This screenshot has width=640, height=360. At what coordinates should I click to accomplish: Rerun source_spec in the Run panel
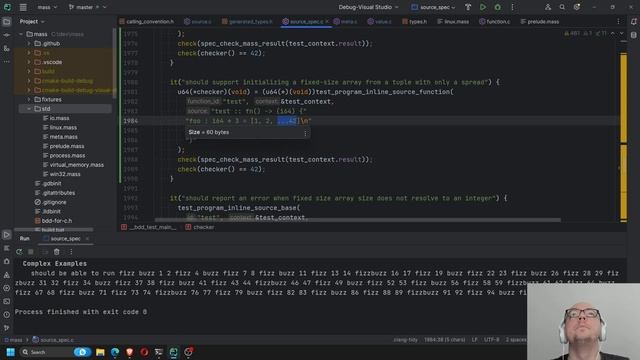(x=19, y=252)
